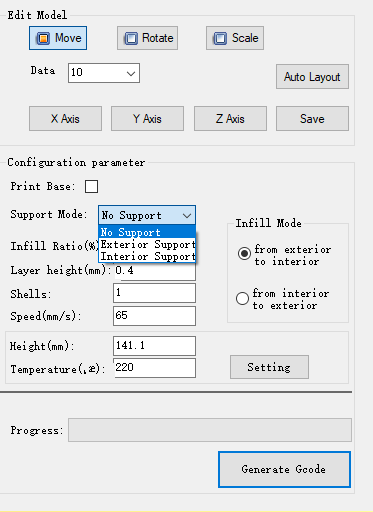Viewport: 373px width, 512px height.
Task: Click the Y Axis button
Action: pyautogui.click(x=147, y=119)
